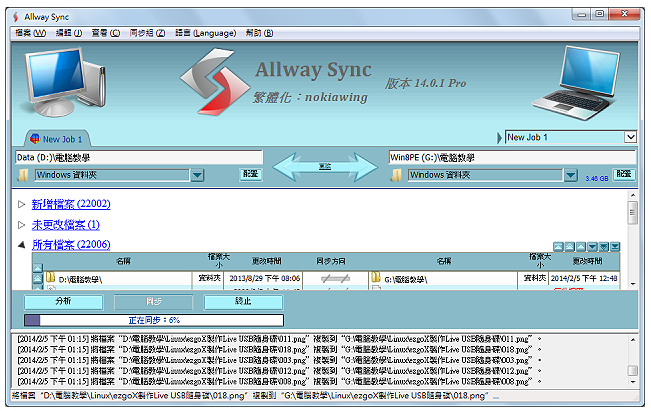
Task: Open left Windows 資料夾 type dropdown arrow
Action: (197, 175)
